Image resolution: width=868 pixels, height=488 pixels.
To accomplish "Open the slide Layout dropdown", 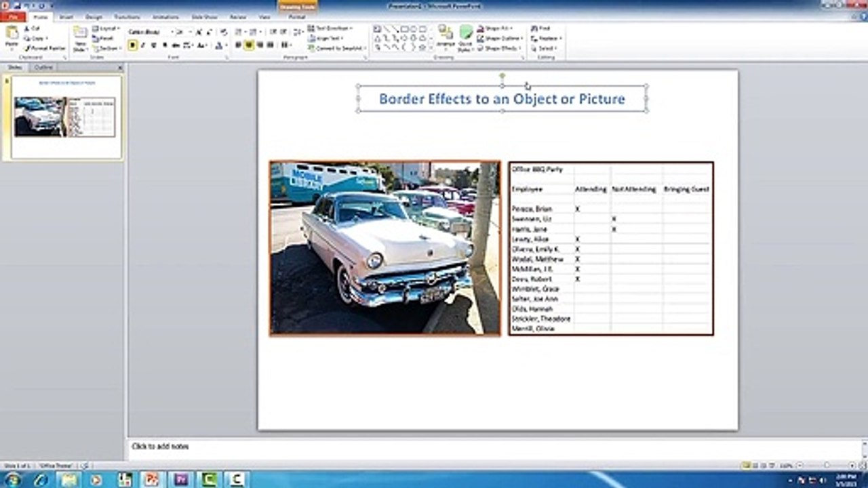I will coord(106,28).
